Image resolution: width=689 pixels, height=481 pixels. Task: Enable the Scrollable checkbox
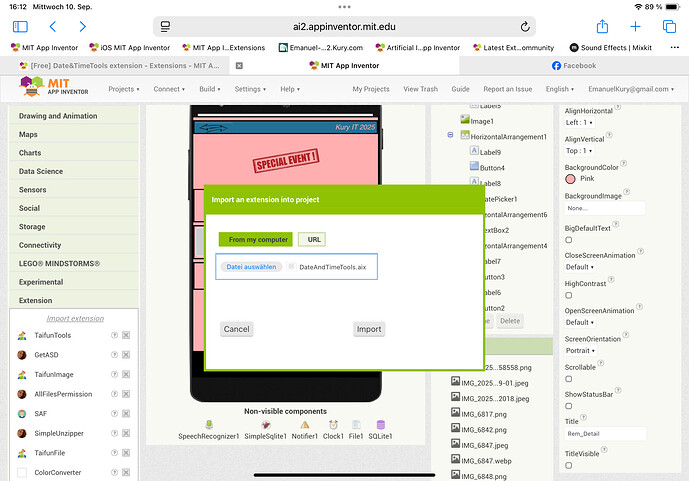coord(569,379)
